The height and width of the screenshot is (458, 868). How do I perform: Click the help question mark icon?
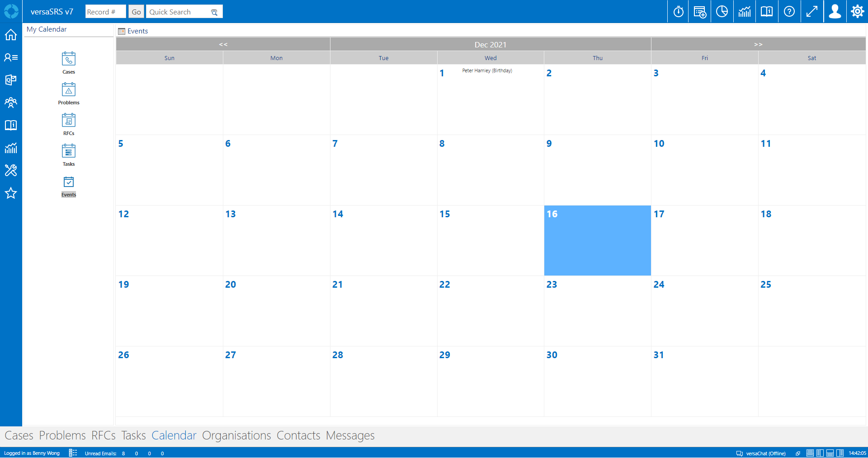[789, 12]
